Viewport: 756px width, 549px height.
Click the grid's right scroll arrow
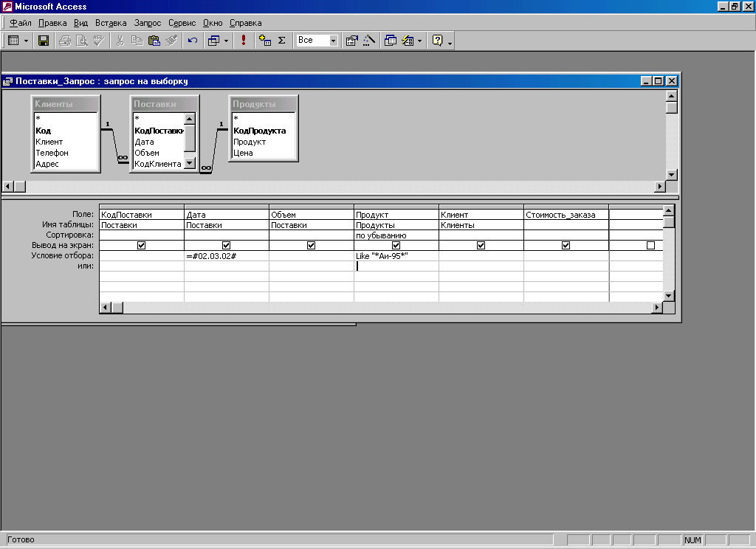(x=656, y=307)
